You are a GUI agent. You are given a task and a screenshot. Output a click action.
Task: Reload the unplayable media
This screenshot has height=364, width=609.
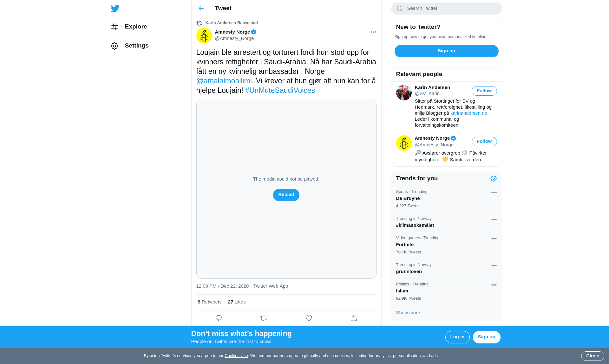coord(286,195)
